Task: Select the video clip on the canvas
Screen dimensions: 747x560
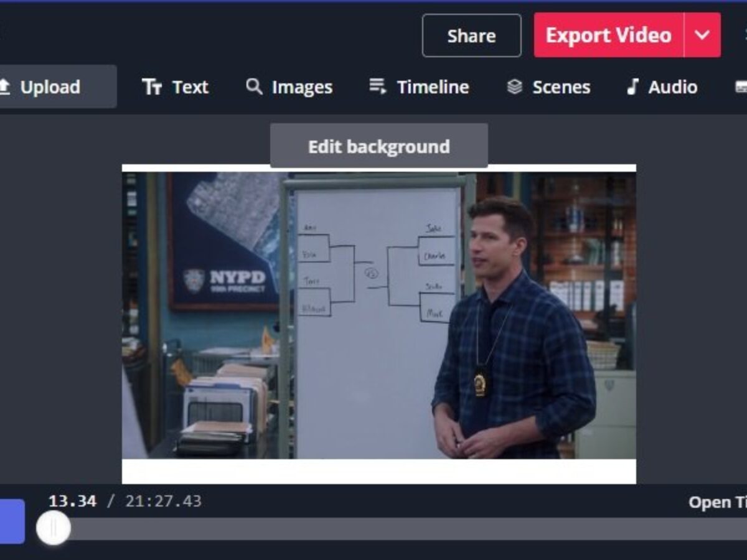Action: coord(379,315)
